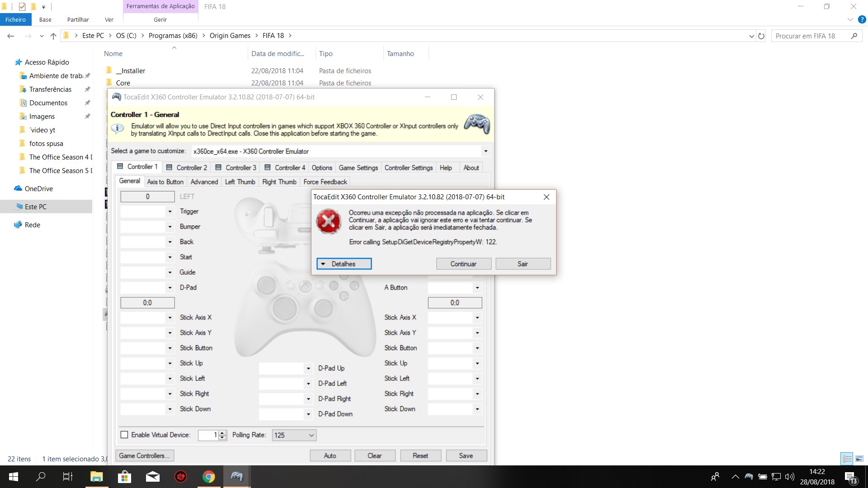Open Microsoft Store from the taskbar
Viewport: 868px width, 488px height.
point(124,477)
